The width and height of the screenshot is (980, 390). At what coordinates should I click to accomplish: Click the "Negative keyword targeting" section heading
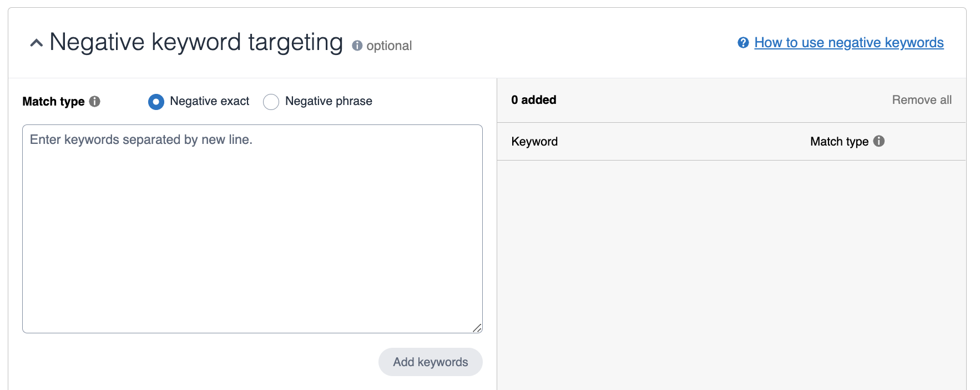196,42
